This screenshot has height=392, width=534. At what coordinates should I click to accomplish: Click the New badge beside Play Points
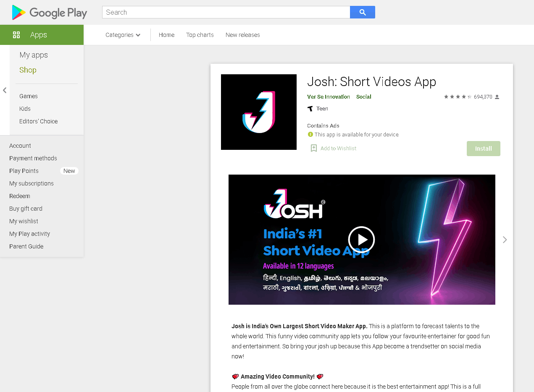[x=69, y=171]
